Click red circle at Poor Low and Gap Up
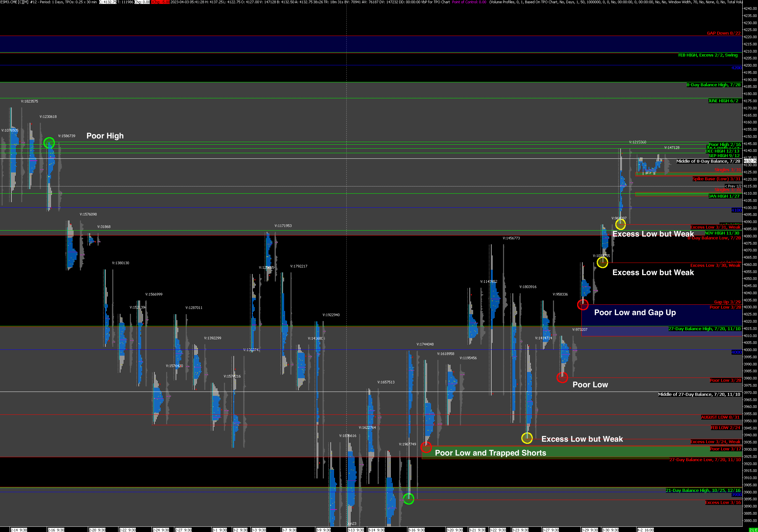758x532 pixels. pyautogui.click(x=583, y=305)
